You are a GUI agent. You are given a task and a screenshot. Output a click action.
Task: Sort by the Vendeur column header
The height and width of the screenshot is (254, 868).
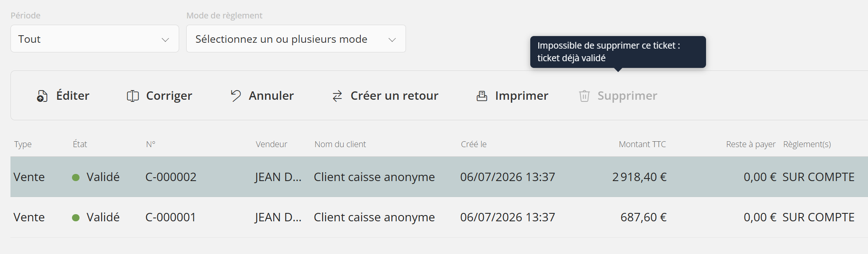point(272,144)
